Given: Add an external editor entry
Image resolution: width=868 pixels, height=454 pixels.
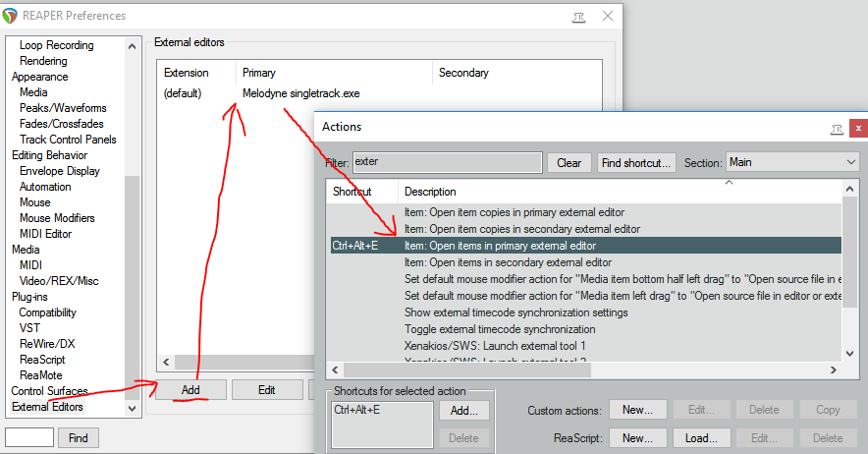Looking at the screenshot, I should [190, 390].
